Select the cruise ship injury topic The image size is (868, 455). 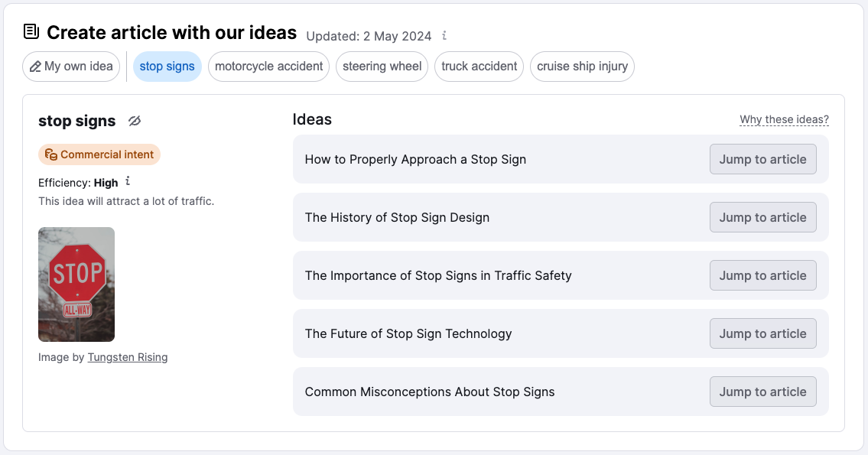582,67
